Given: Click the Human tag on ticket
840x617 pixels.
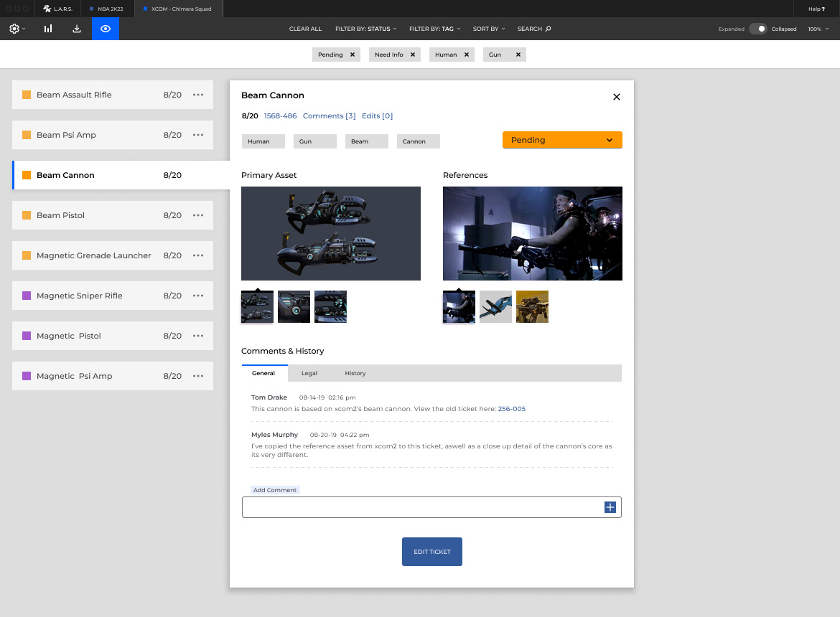Looking at the screenshot, I should click(x=263, y=141).
